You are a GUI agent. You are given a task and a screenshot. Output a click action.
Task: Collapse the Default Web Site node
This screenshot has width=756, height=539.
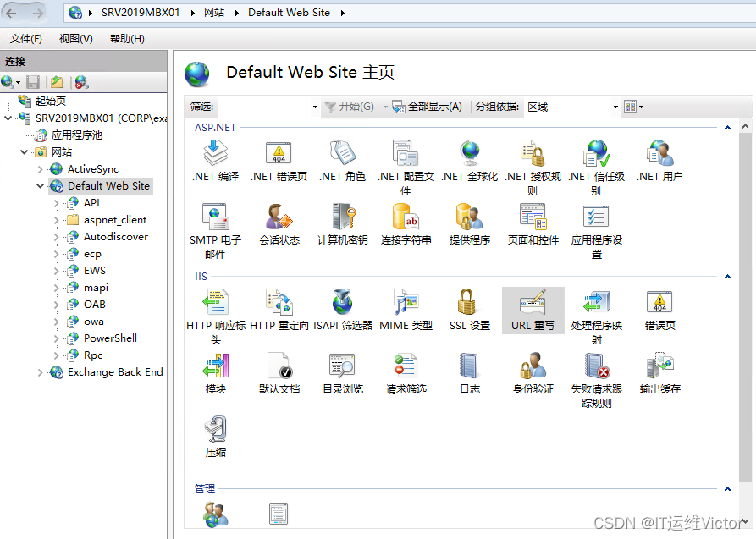coord(40,186)
